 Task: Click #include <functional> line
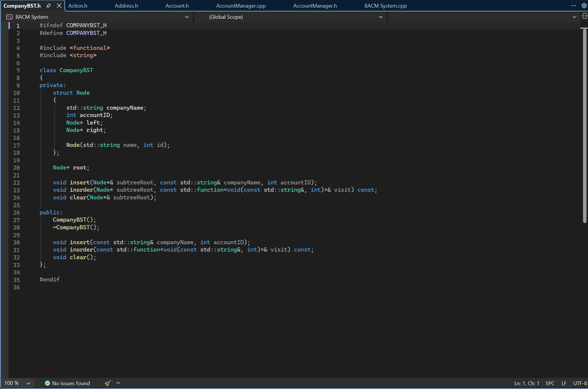75,48
